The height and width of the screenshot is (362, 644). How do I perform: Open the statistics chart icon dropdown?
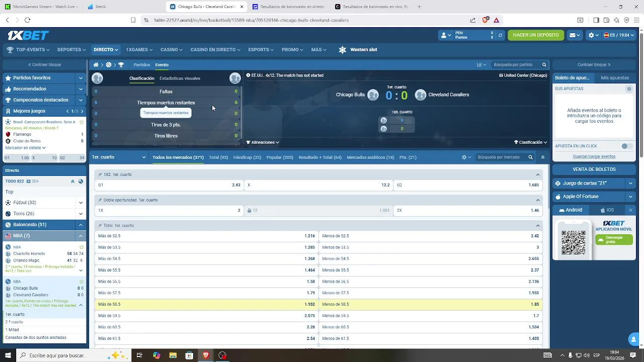click(481, 65)
